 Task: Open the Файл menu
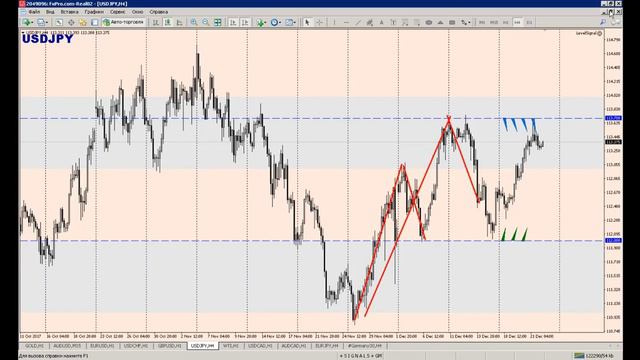tap(34, 12)
